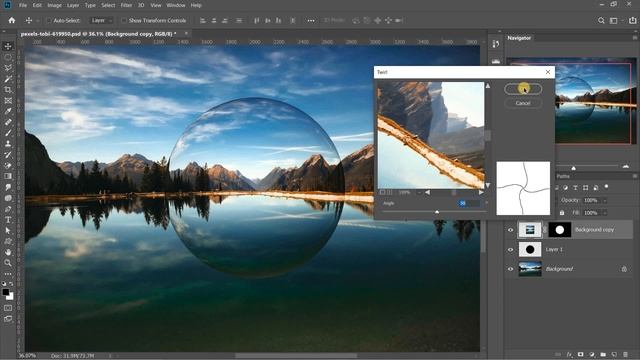Click the Navigator zoom slider handle
Image resolution: width=640 pixels, height=360 pixels.
click(573, 168)
